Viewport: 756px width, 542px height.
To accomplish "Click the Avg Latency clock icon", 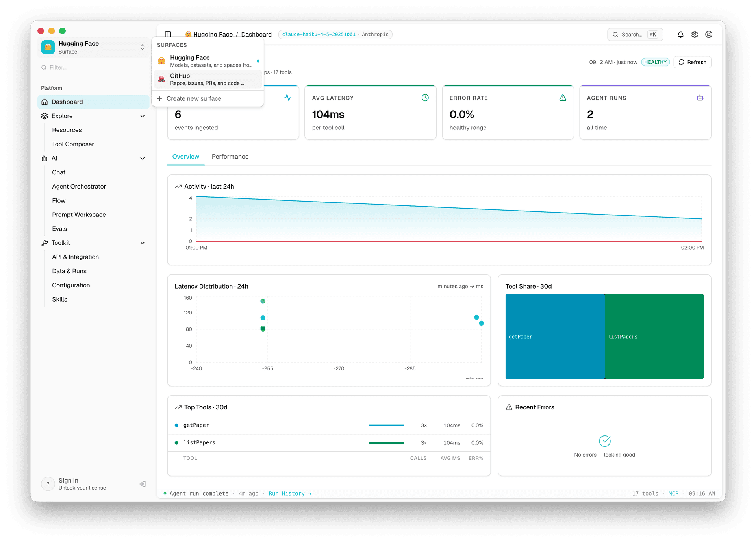I will click(425, 98).
